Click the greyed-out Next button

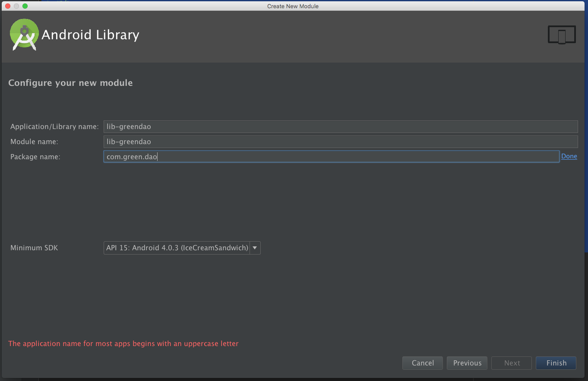click(x=512, y=363)
